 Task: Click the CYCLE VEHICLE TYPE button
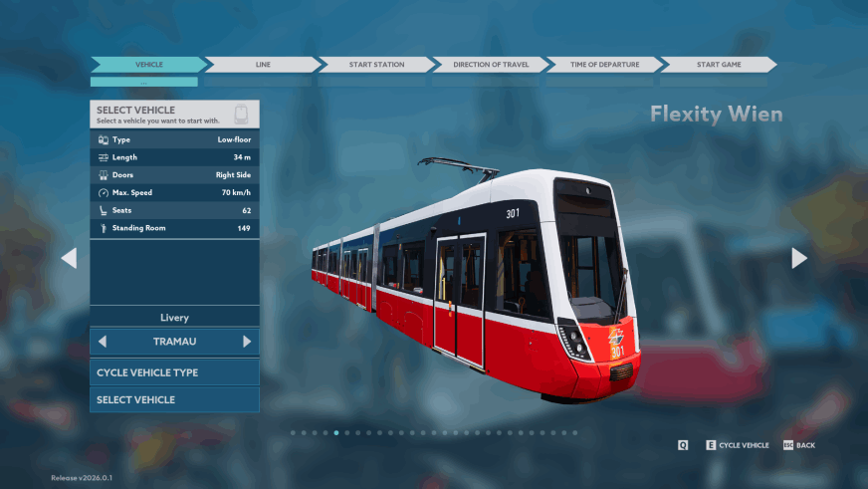(x=174, y=372)
